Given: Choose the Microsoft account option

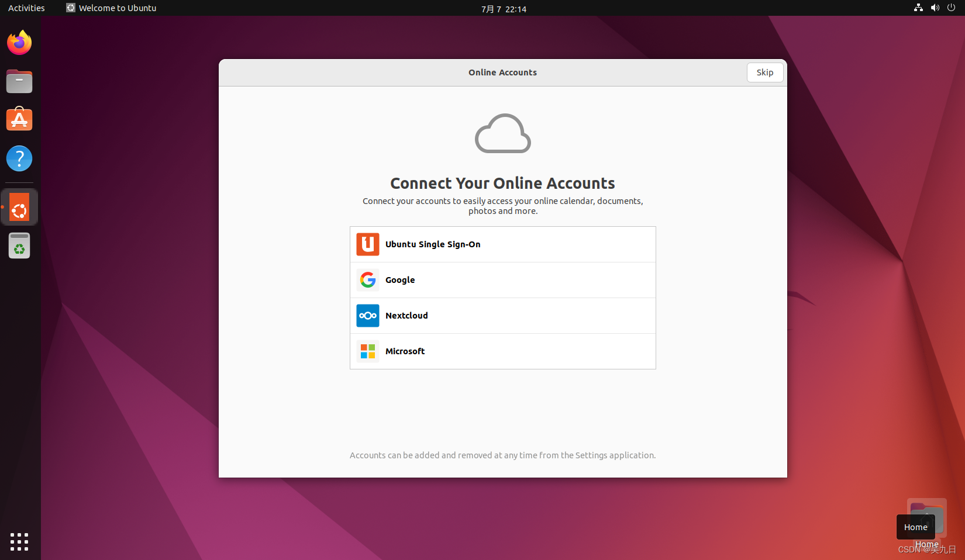Looking at the screenshot, I should [503, 351].
